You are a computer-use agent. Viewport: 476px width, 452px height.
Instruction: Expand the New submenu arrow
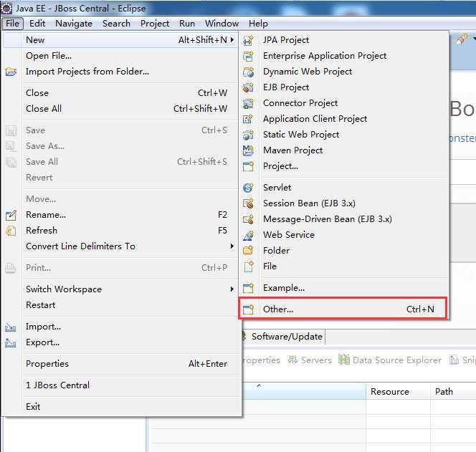[x=232, y=39]
